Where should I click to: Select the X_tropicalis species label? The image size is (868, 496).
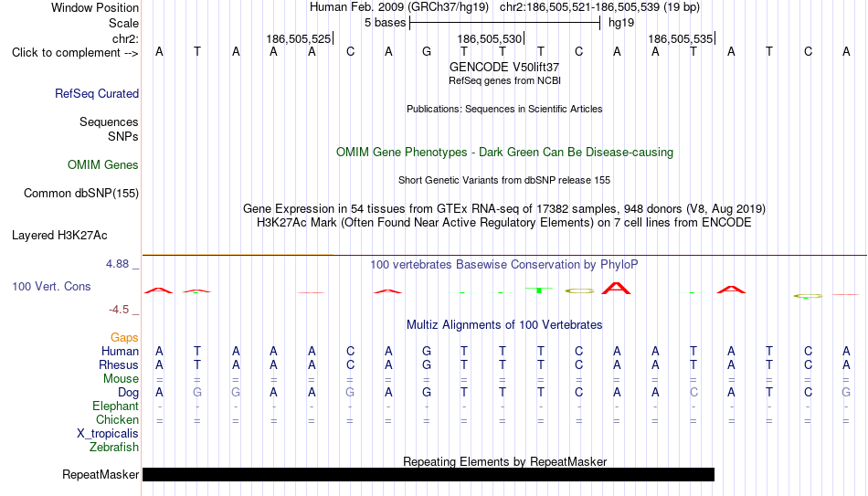click(108, 434)
